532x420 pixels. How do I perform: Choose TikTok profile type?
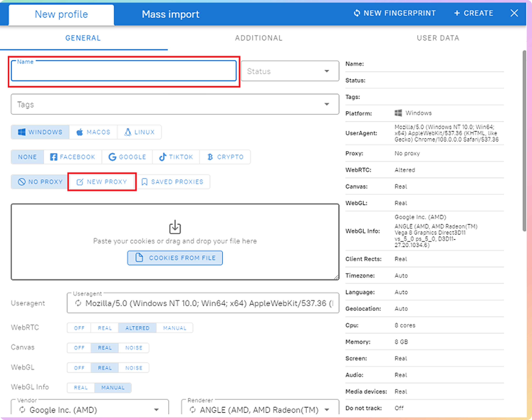(176, 157)
